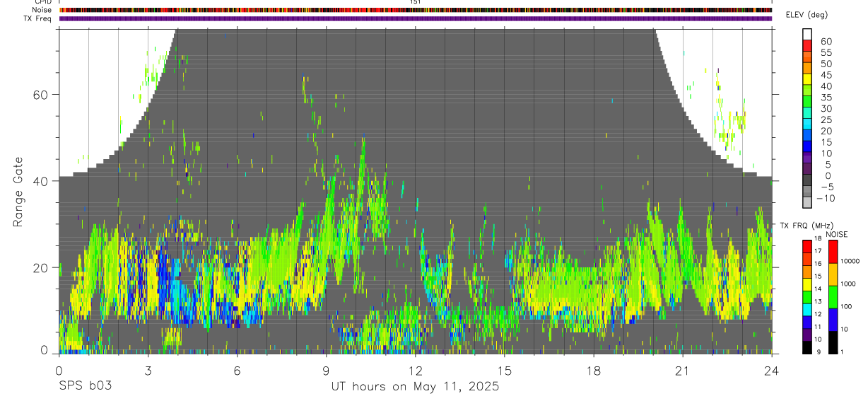Click the '12' tick label on the UT hours axis
The image size is (868, 401).
tap(416, 371)
